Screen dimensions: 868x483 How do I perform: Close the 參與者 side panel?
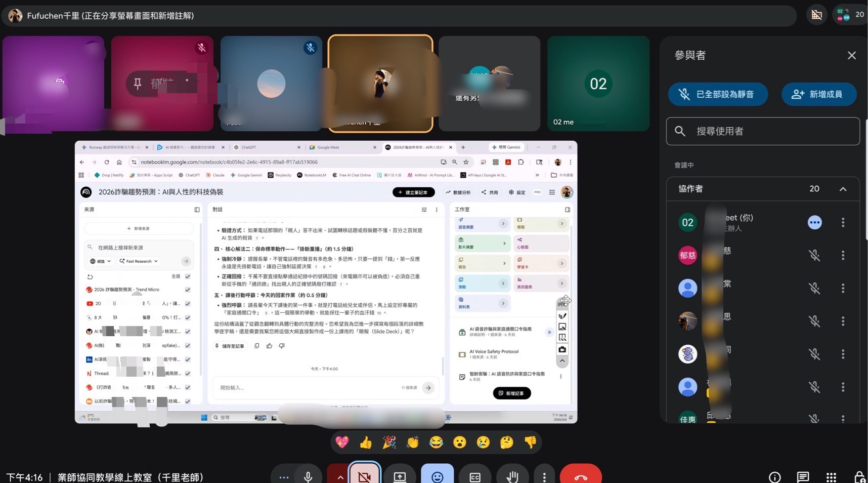point(852,56)
